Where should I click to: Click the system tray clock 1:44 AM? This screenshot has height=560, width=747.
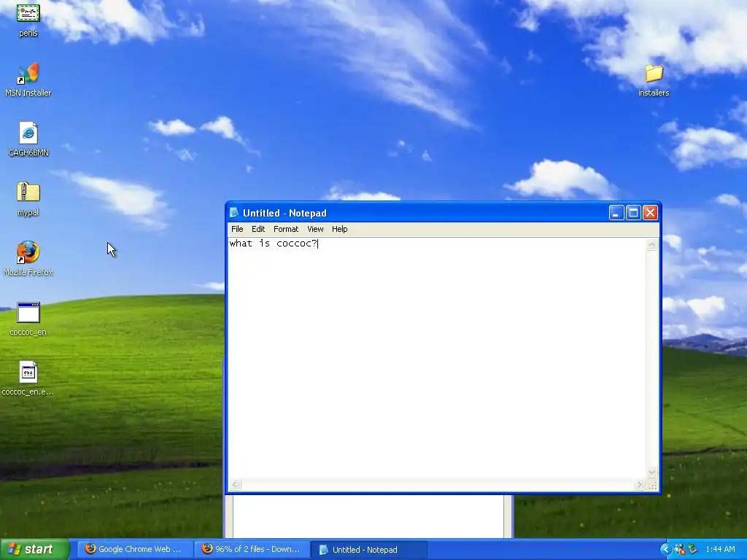click(720, 549)
